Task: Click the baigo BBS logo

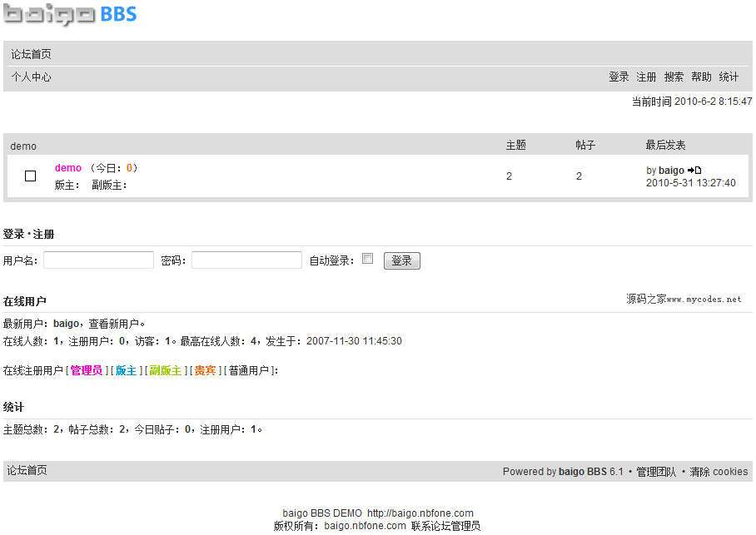Action: 71,14
